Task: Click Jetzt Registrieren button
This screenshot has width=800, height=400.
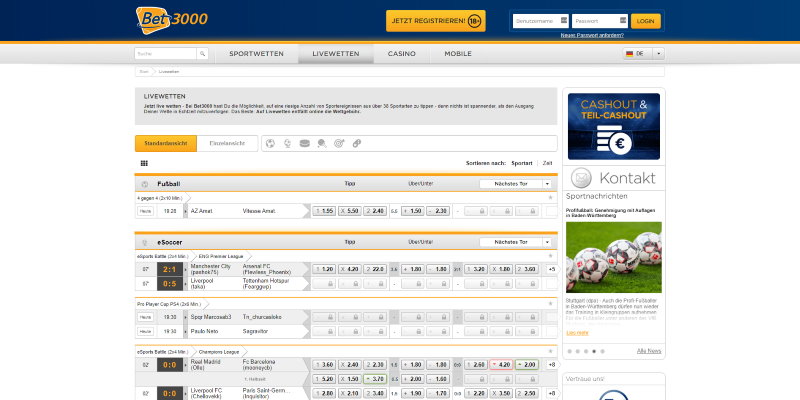Action: 436,21
